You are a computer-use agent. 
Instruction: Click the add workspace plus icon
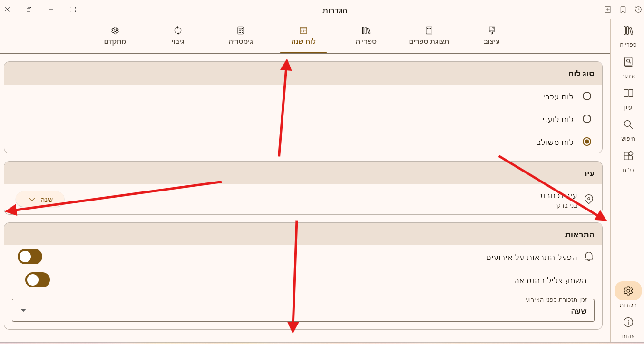click(x=608, y=10)
